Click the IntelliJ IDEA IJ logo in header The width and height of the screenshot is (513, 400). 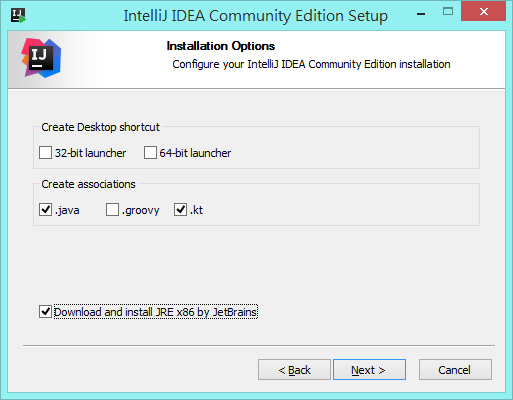click(41, 58)
